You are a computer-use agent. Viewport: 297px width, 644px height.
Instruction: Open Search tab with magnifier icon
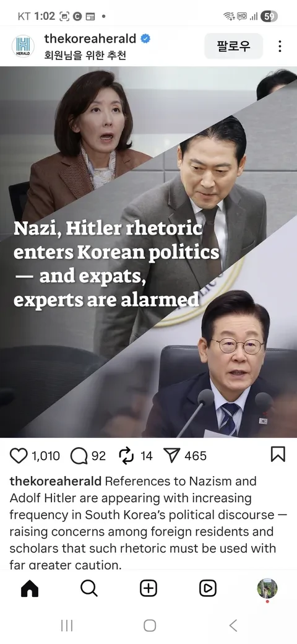pos(89,588)
